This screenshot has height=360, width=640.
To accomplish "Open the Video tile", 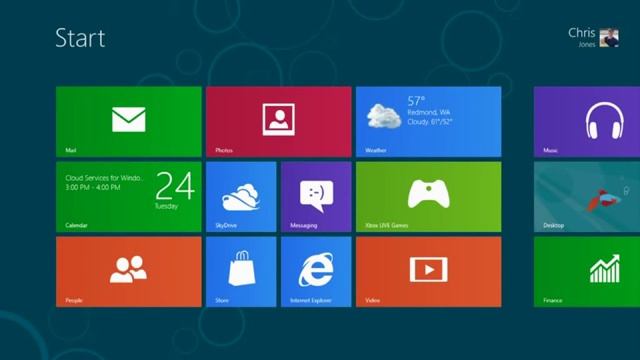I will 429,272.
